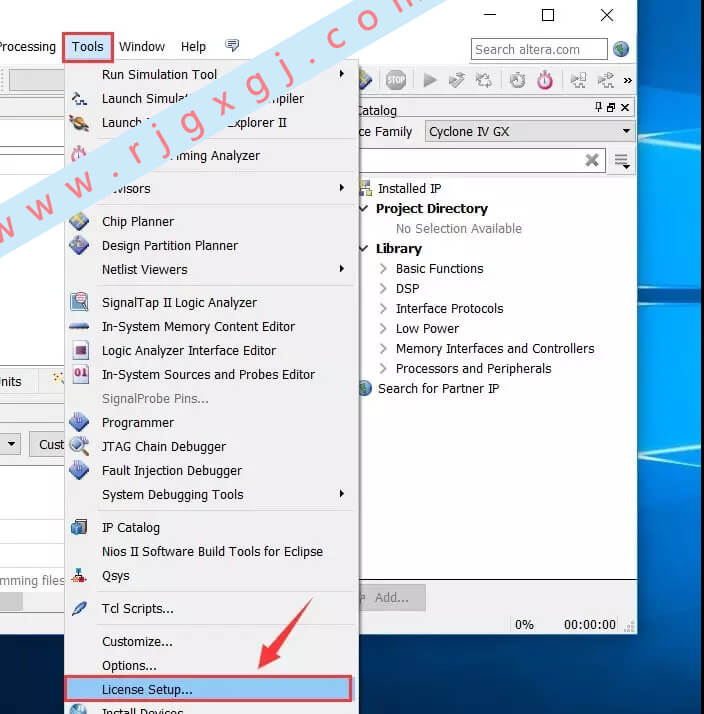Open the Programmer tool
Image resolution: width=704 pixels, height=714 pixels.
[212, 423]
